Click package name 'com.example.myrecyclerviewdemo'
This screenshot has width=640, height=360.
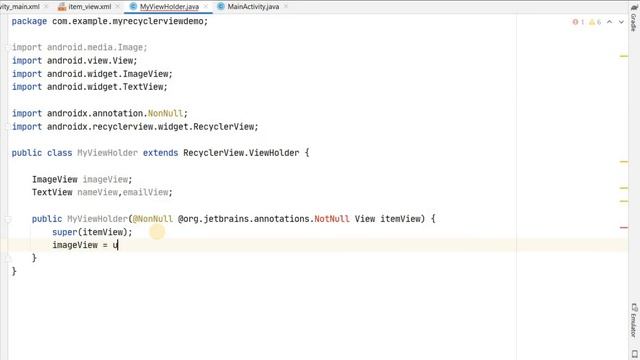coord(127,21)
